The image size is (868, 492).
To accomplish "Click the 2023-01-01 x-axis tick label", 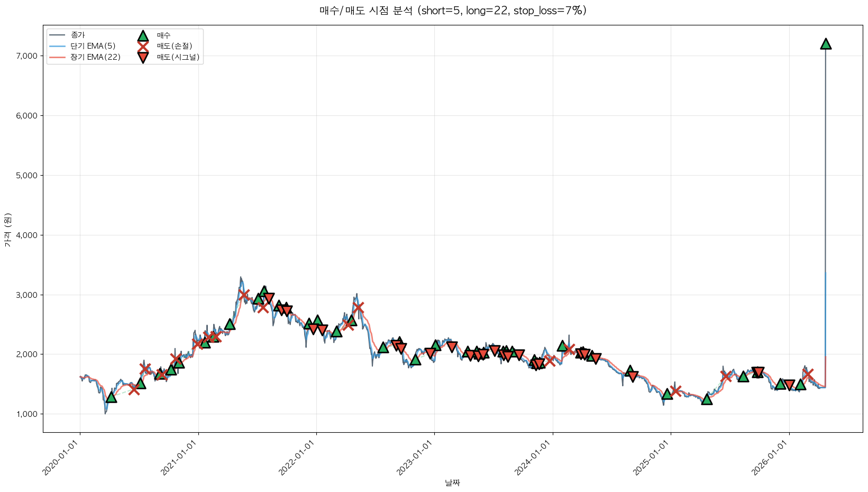I will 417,458.
